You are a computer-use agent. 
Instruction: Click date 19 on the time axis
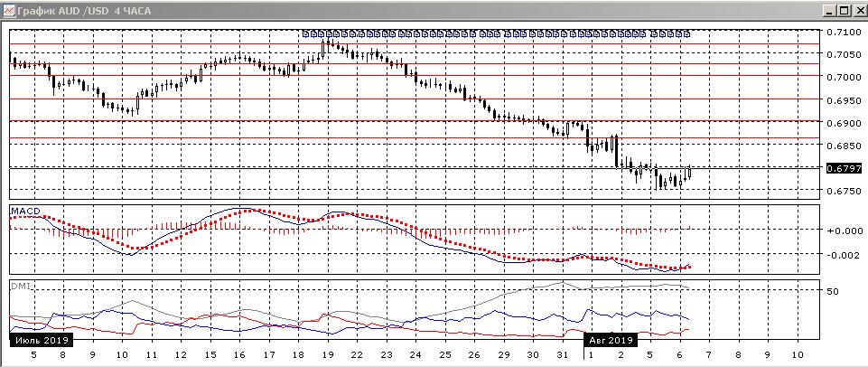pos(327,355)
